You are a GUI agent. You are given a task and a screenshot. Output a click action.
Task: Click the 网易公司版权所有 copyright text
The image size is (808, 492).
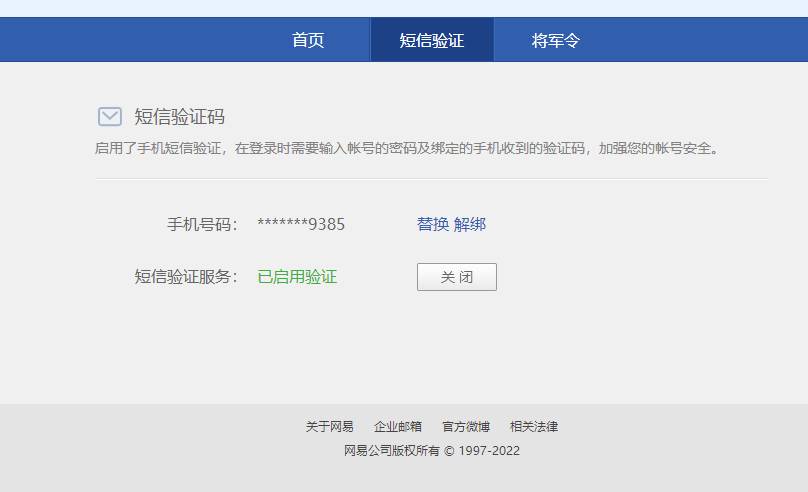click(432, 451)
